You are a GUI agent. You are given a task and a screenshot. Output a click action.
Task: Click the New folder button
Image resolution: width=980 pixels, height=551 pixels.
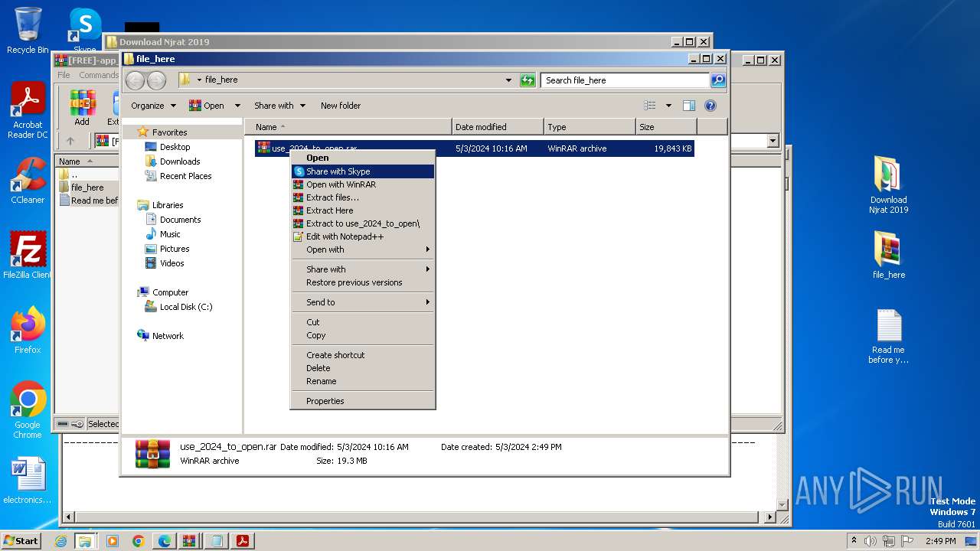341,106
